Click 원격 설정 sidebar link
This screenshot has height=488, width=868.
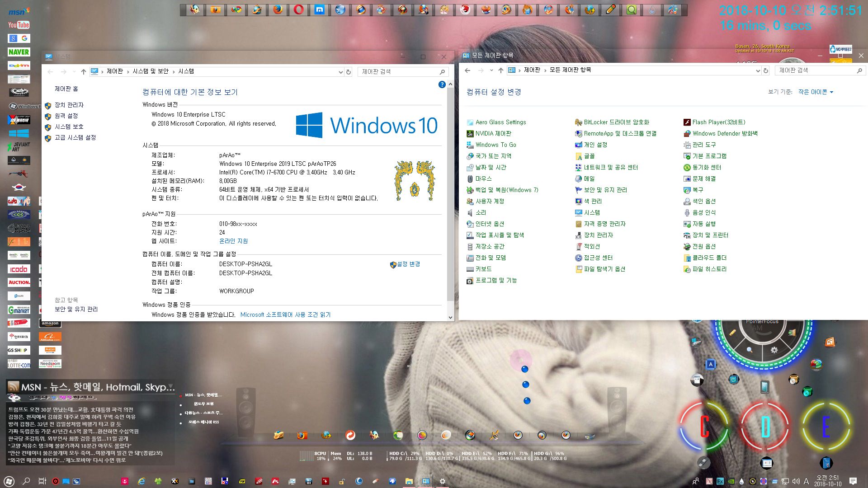(66, 116)
